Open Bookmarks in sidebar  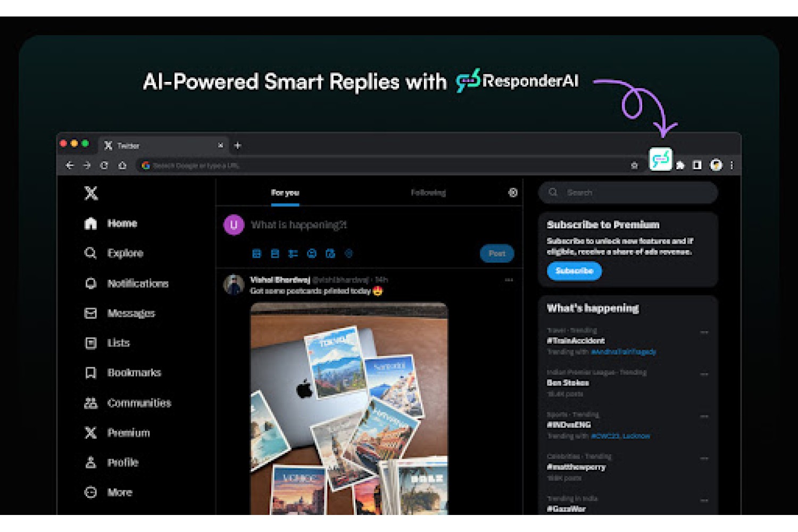(123, 373)
